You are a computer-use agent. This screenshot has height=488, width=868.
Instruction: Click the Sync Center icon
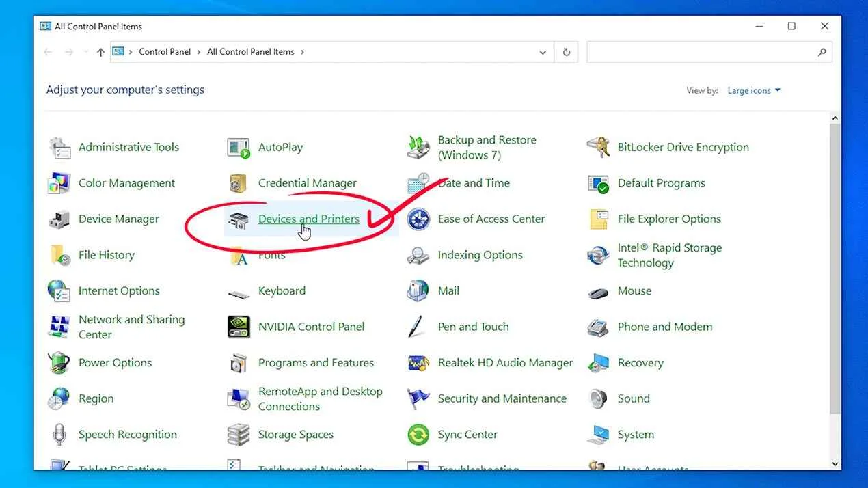tap(418, 434)
